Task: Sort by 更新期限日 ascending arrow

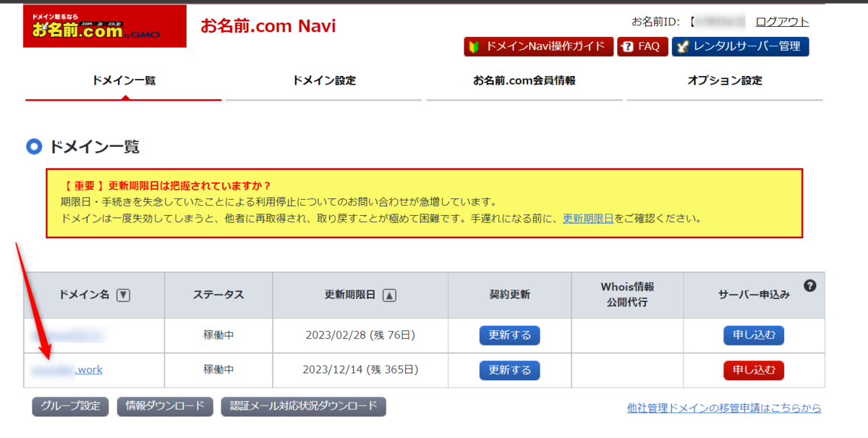Action: click(389, 295)
